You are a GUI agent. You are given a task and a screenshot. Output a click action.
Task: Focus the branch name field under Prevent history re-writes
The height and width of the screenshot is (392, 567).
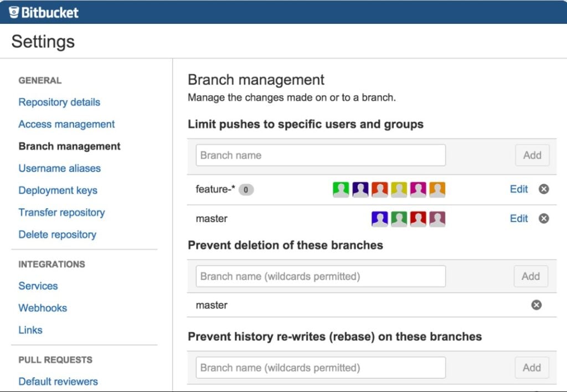point(321,368)
